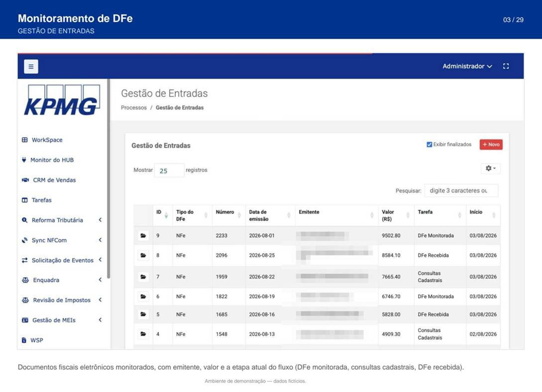The width and height of the screenshot is (542, 392).
Task: Open the WSP sidebar item
Action: pos(32,340)
